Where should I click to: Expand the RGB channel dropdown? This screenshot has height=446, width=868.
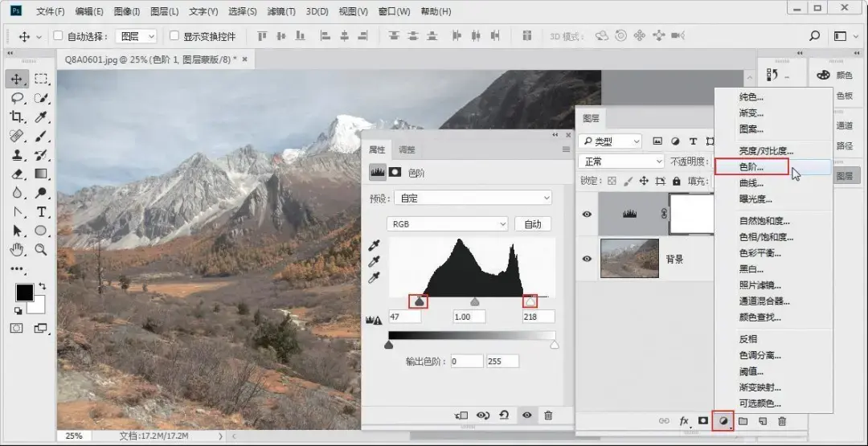click(x=448, y=224)
